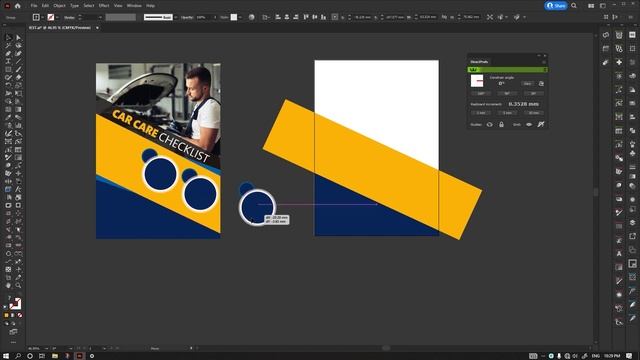Open Windows Start button on taskbar
640x360 pixels.
coord(6,356)
